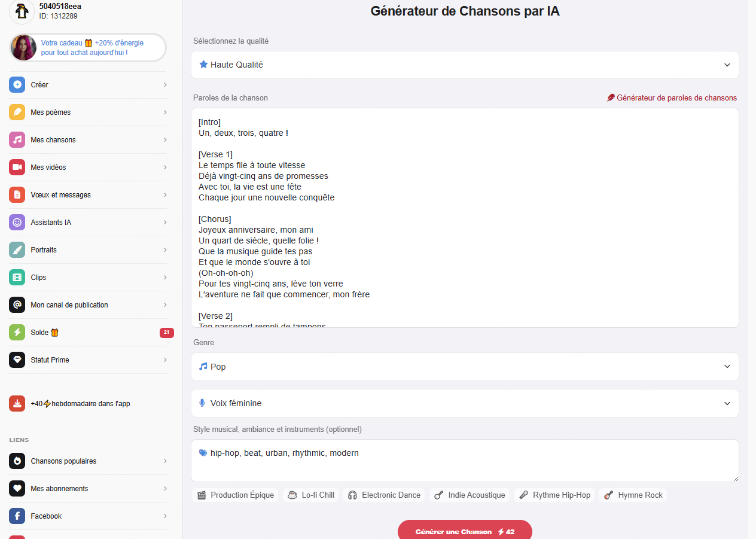Image resolution: width=756 pixels, height=539 pixels.
Task: Click the pink Mes chansons music icon
Action: 17,140
